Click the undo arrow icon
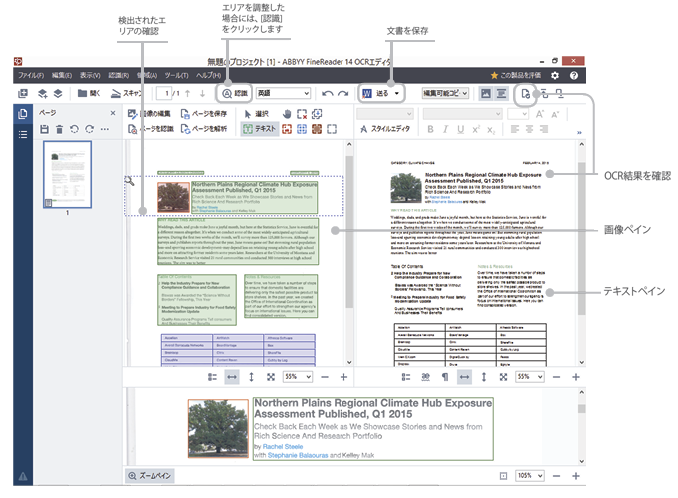Screen dimensions: 678x498 pos(327,93)
